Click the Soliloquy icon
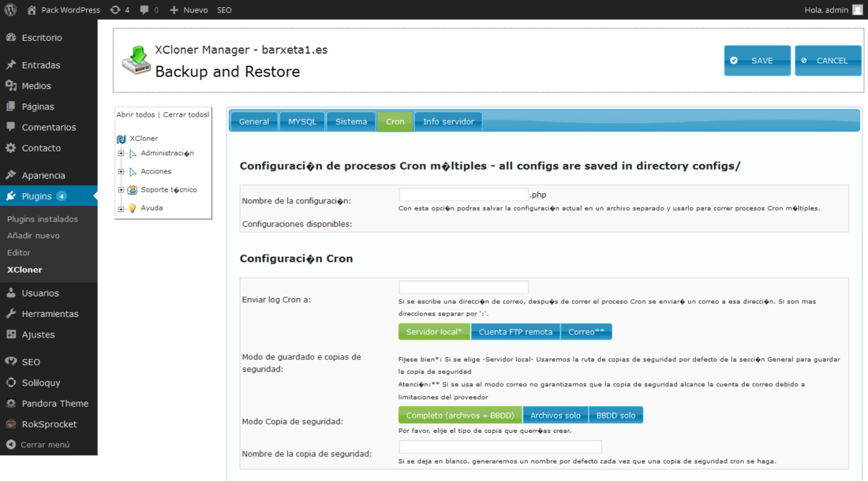The image size is (868, 481). click(x=11, y=382)
